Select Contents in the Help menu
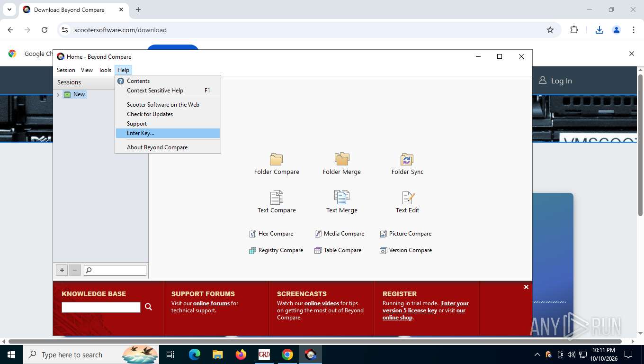Viewport: 644px width, 364px height. (x=168, y=81)
